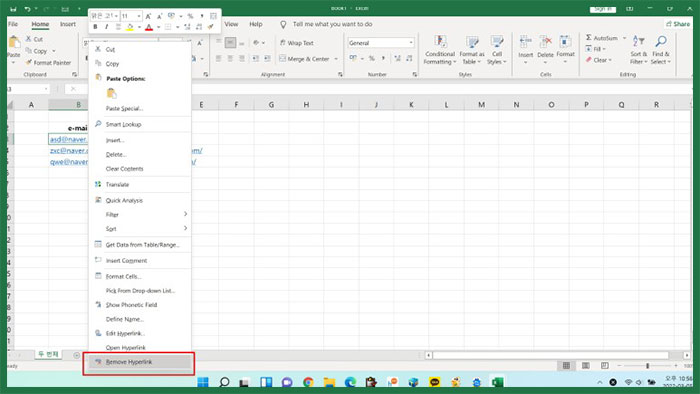Toggle Merge & Center button
Viewport: 700px width, 394px height.
[304, 59]
